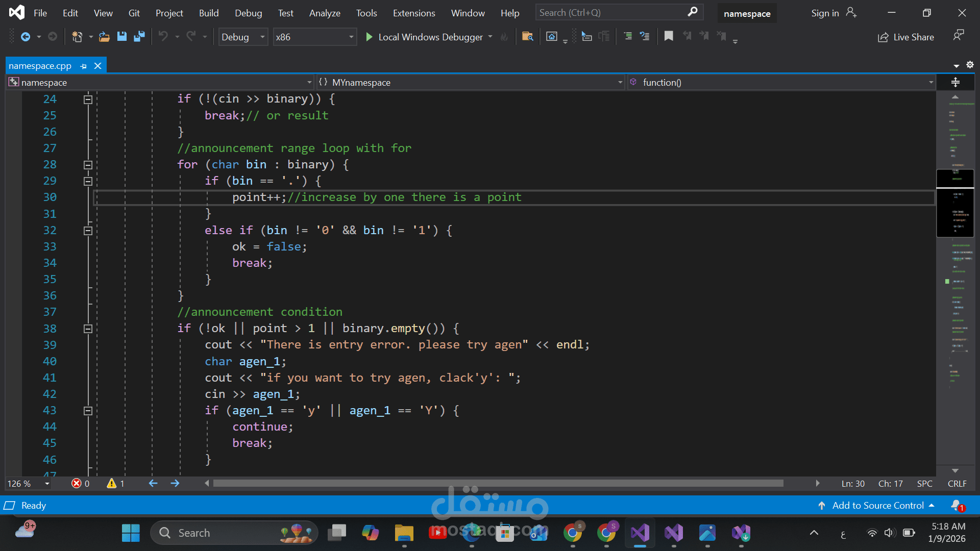The width and height of the screenshot is (980, 551).
Task: Collapse the if block at line 38
Action: (x=88, y=329)
